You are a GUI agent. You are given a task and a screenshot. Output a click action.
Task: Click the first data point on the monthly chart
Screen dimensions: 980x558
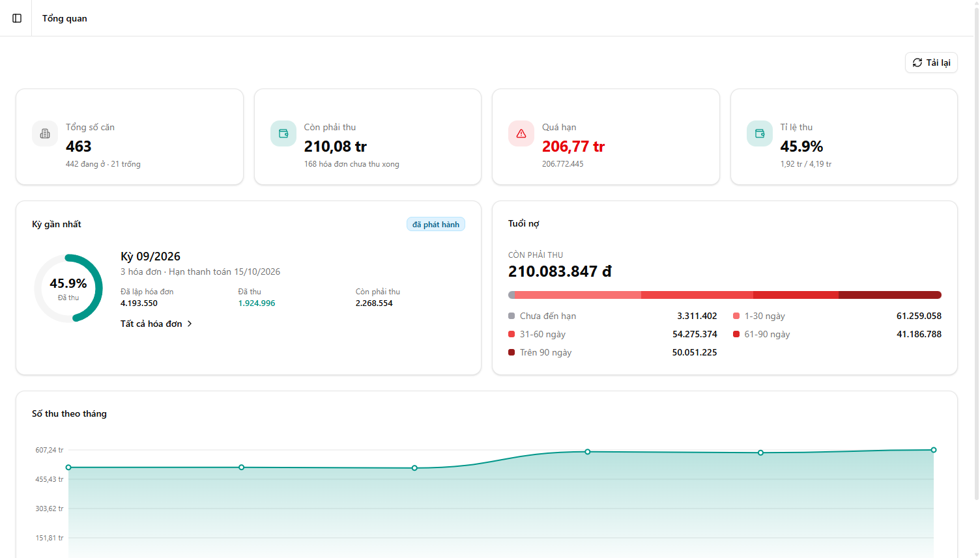click(x=68, y=467)
